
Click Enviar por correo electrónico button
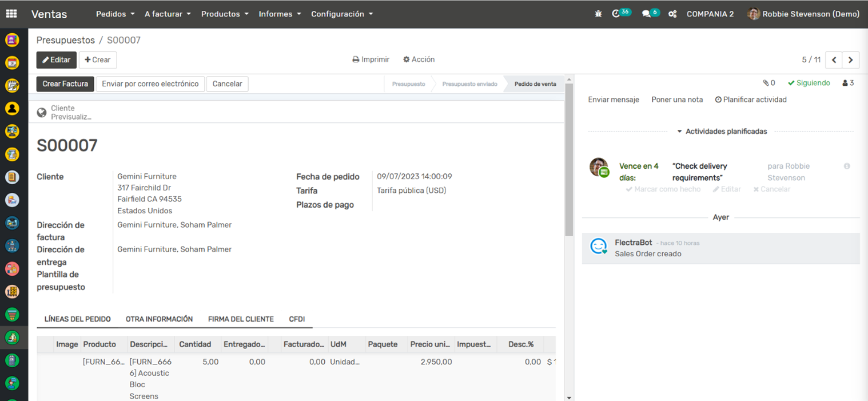click(x=150, y=84)
